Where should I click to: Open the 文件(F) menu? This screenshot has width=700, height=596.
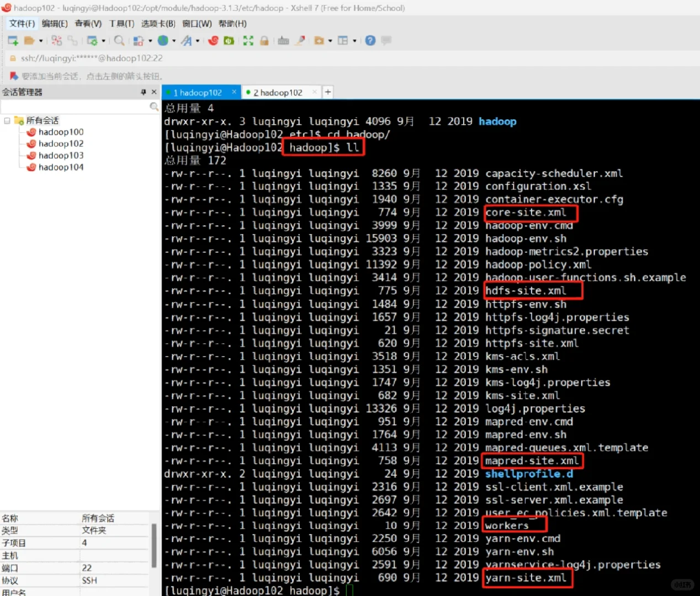pos(21,24)
